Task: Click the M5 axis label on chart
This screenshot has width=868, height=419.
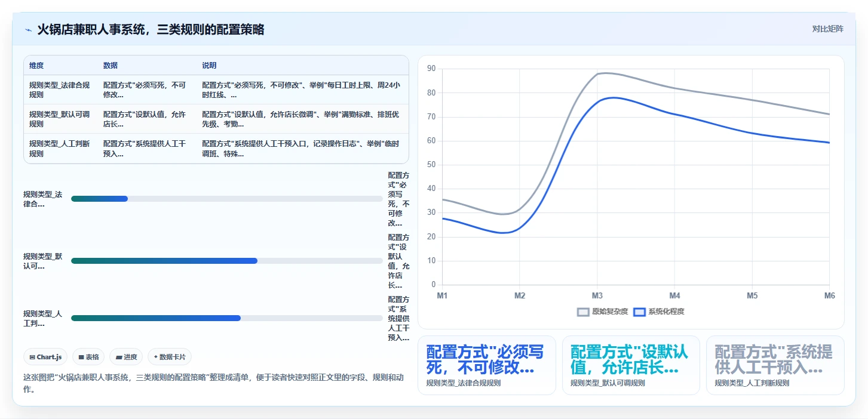Action: 752,295
